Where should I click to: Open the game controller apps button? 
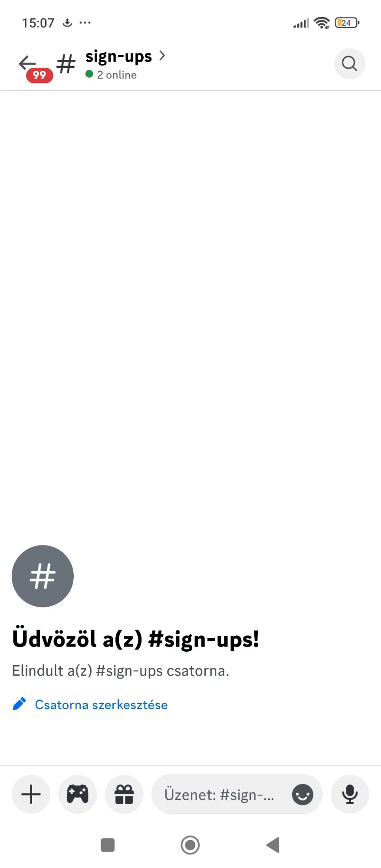click(x=78, y=795)
